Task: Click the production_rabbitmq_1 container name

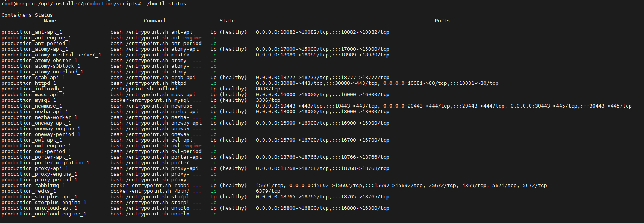Action: (x=33, y=186)
